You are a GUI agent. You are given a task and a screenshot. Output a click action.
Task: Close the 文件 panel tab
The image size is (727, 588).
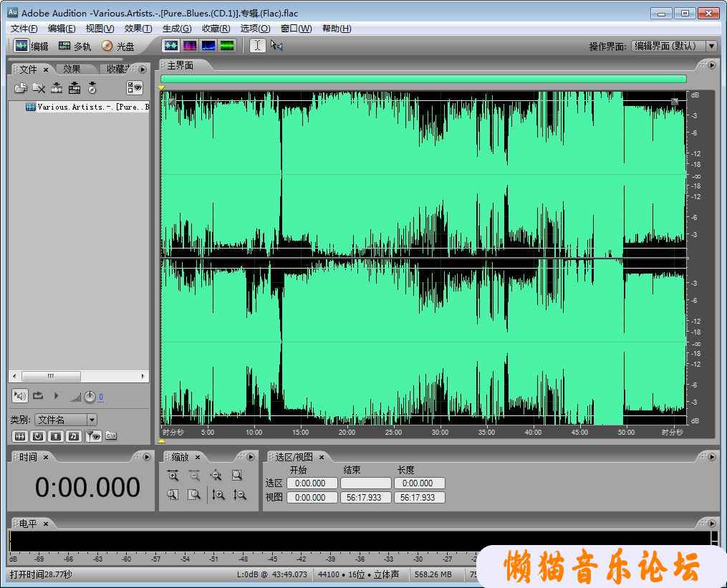tap(46, 69)
